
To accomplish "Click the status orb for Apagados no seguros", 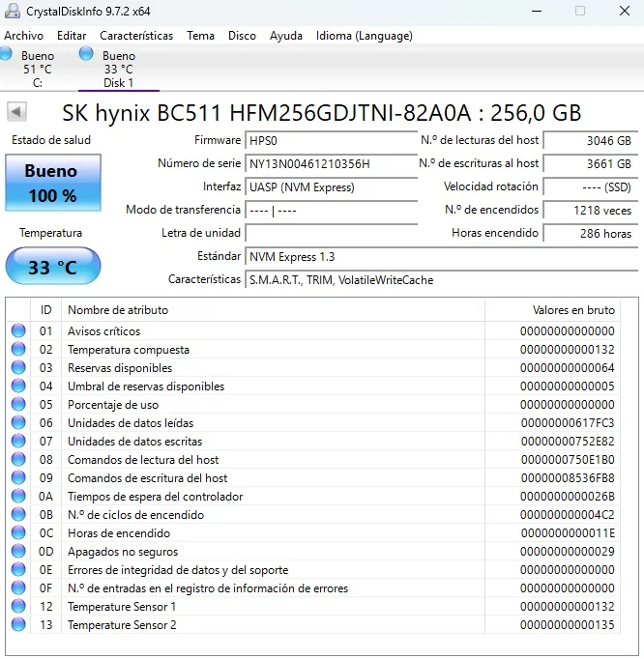I will (x=18, y=552).
